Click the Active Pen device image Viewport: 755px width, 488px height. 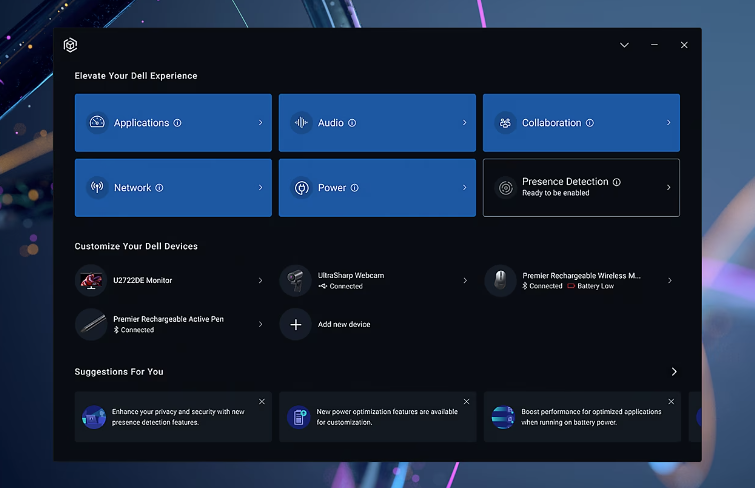pyautogui.click(x=91, y=324)
